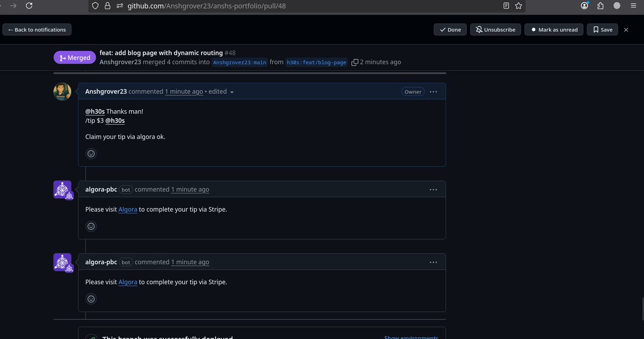Click the PR title about blog page routing
This screenshot has height=339, width=644.
[x=161, y=53]
